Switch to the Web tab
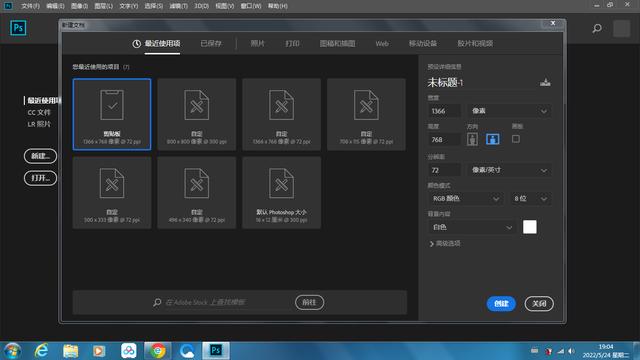 [382, 44]
